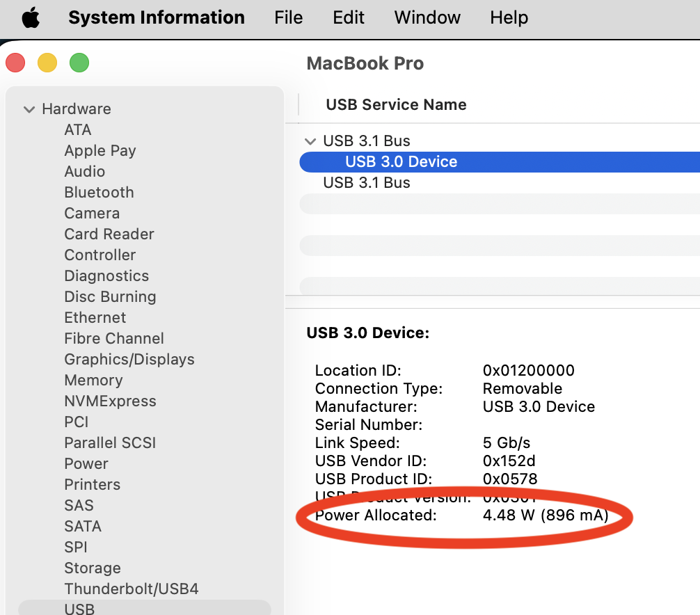Select ATA in the sidebar
Screen dimensions: 700x615
click(78, 130)
